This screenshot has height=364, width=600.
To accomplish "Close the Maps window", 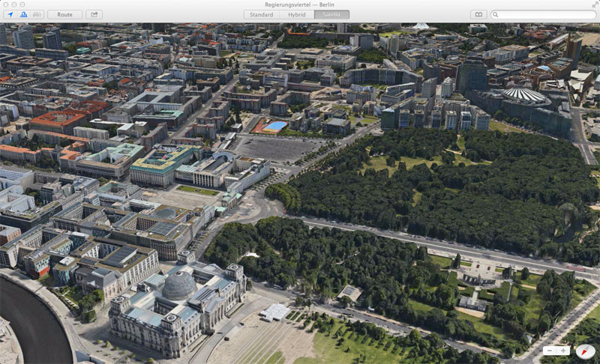I will (5, 4).
